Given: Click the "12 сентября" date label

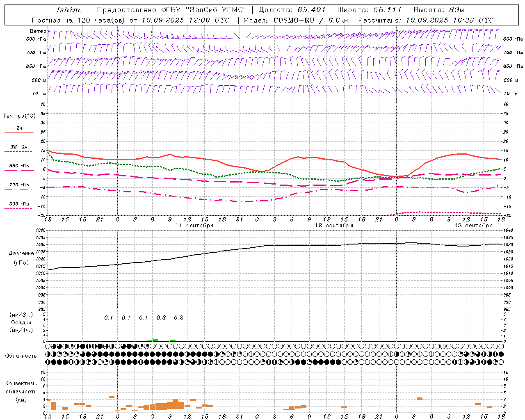Looking at the screenshot, I should click(334, 226).
